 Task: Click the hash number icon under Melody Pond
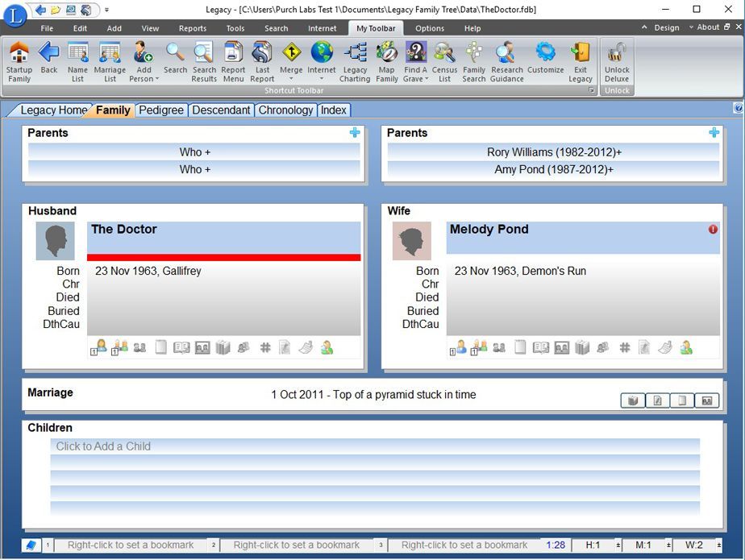624,348
